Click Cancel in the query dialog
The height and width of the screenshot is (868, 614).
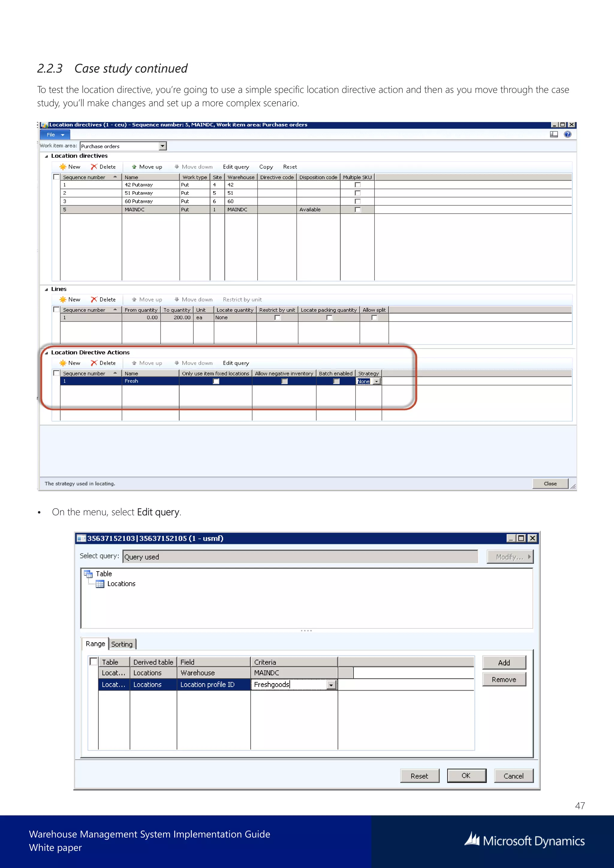click(514, 776)
